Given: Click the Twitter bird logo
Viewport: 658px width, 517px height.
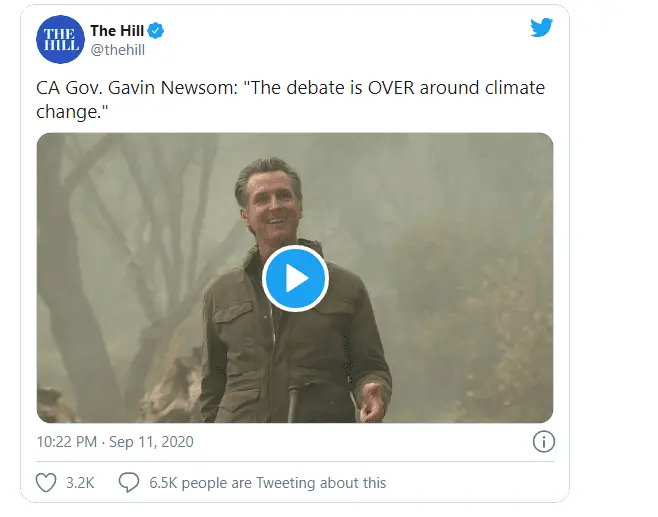Looking at the screenshot, I should (x=542, y=28).
